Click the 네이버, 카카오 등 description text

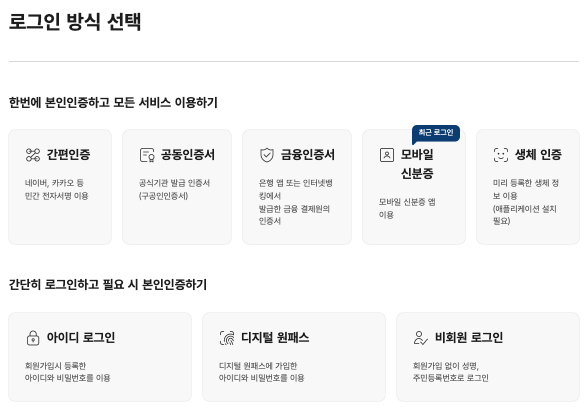click(54, 183)
